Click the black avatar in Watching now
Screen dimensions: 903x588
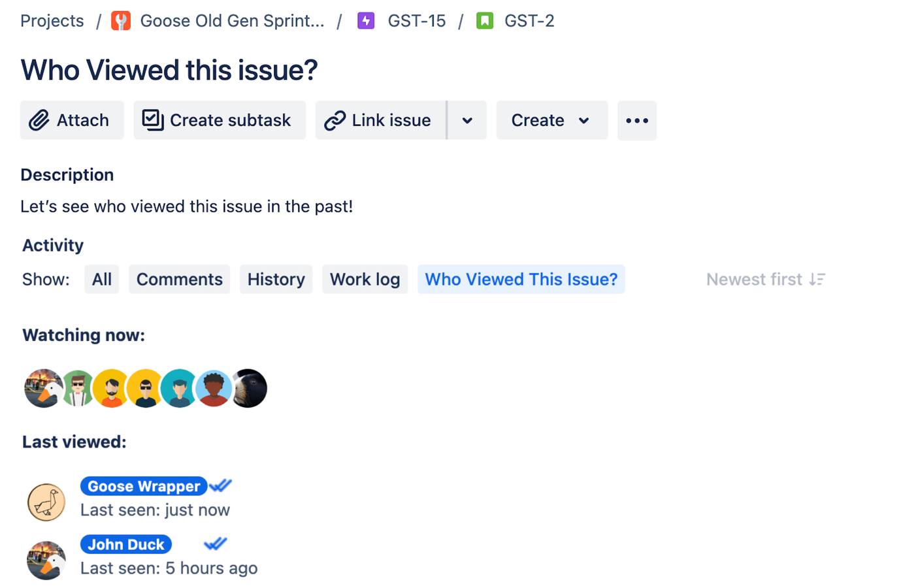pyautogui.click(x=249, y=389)
